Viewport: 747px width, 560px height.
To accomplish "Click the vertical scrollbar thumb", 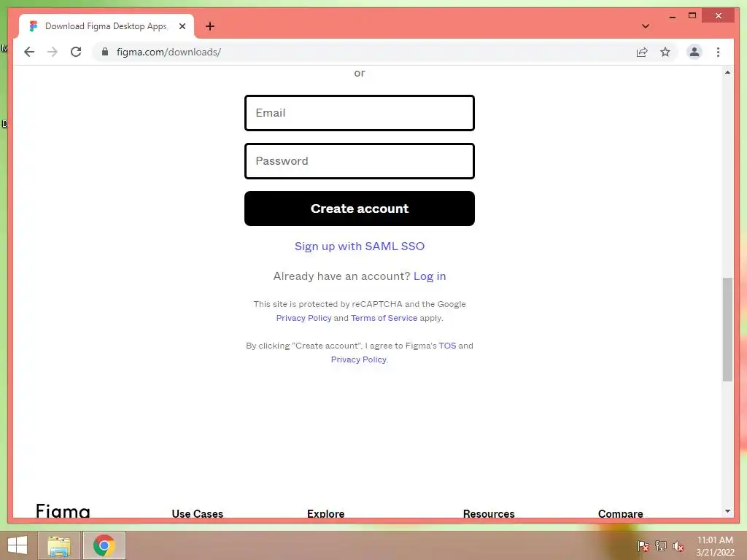I will (727, 330).
